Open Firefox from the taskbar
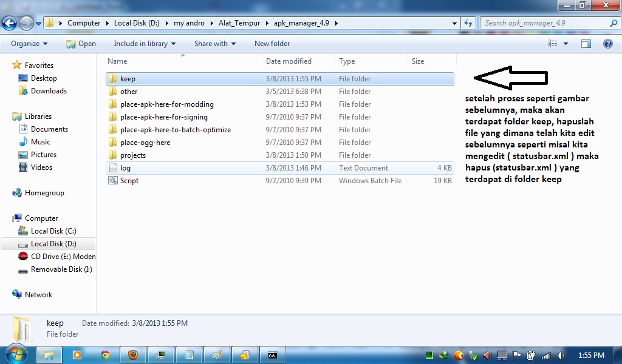The height and width of the screenshot is (364, 622). click(x=132, y=355)
